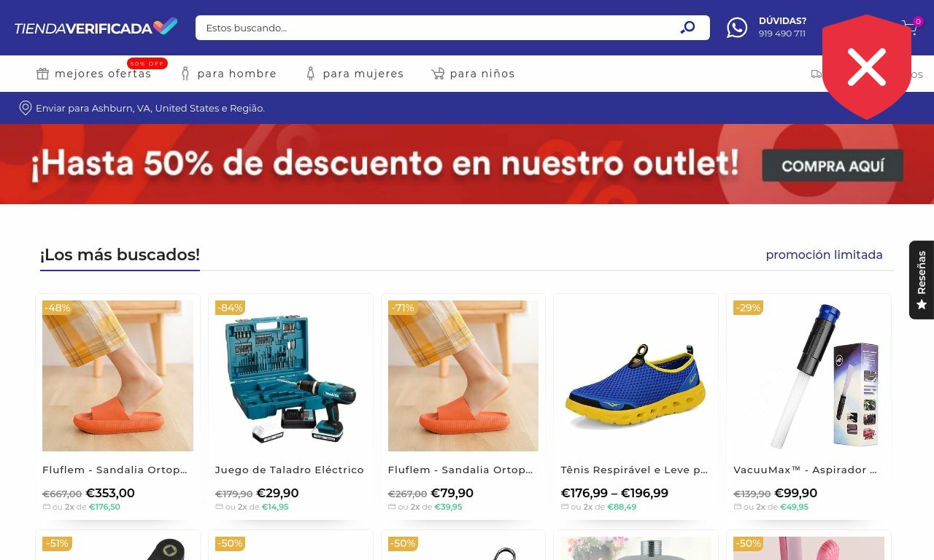Click the Enviar para Ashburn location text
Image resolution: width=934 pixels, height=560 pixels.
tap(150, 108)
